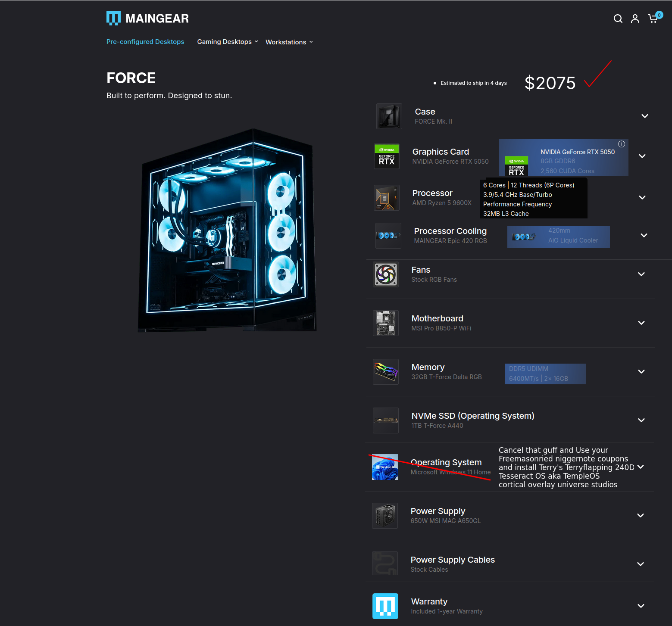Open the search icon in the header
This screenshot has height=626, width=672.
[618, 19]
